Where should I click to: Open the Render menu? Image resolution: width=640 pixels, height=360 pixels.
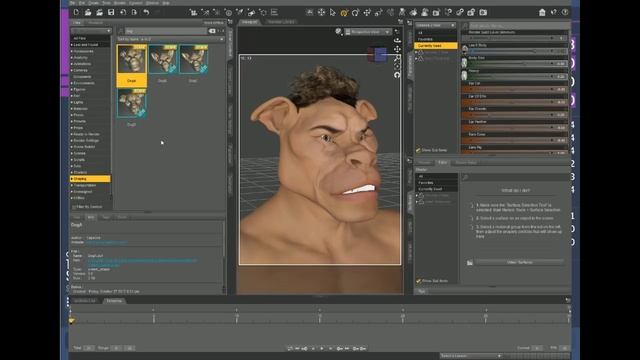click(x=120, y=3)
